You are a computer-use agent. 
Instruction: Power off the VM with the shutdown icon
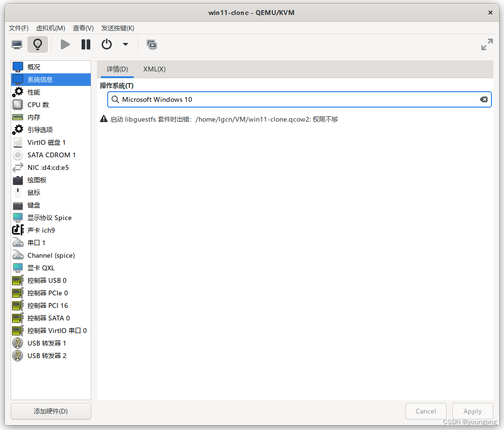pyautogui.click(x=106, y=44)
